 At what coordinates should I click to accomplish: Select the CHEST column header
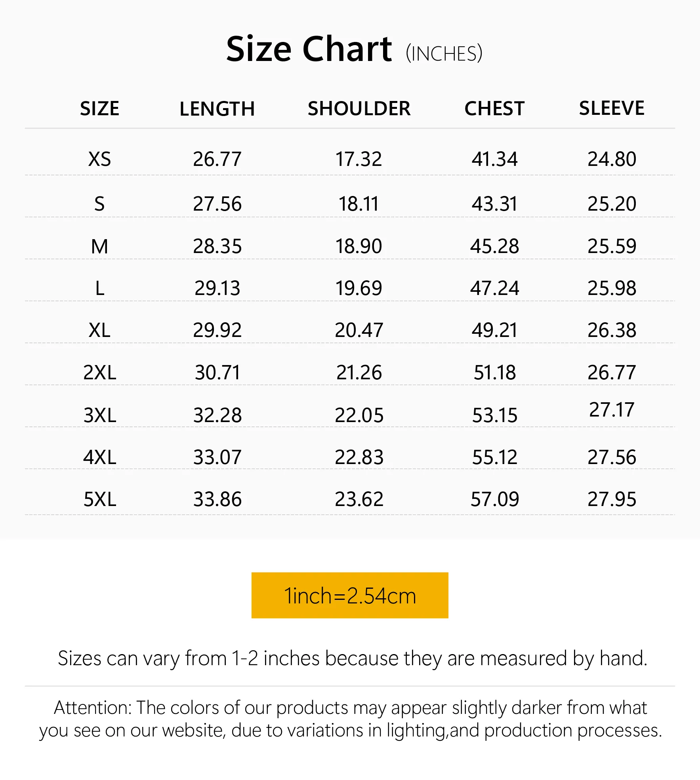pyautogui.click(x=494, y=108)
